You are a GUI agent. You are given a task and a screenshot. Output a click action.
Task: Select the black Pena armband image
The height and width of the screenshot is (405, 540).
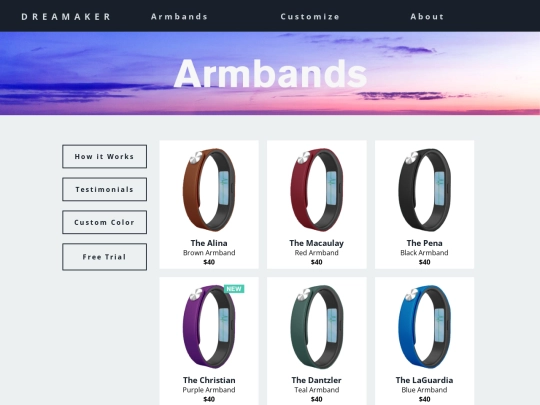tap(424, 190)
